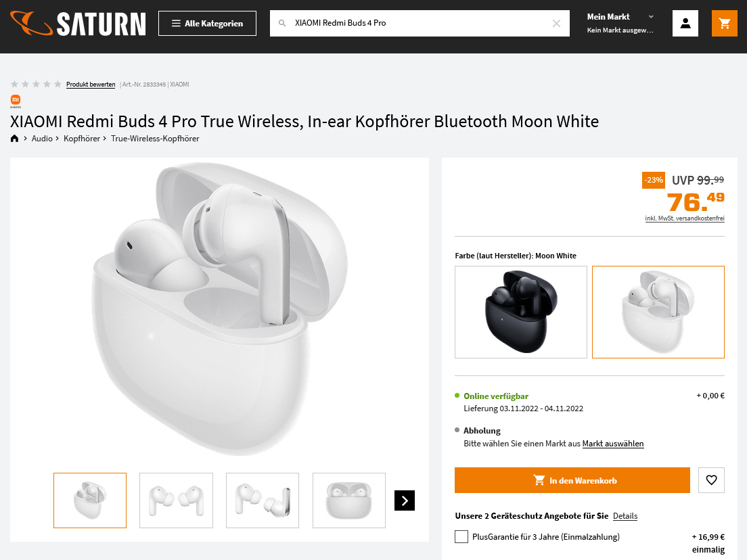
Task: Open Audio breadcrumb category
Action: (42, 139)
